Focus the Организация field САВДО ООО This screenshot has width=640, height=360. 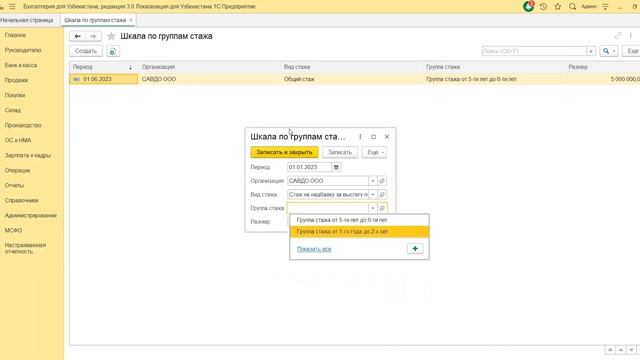coord(328,181)
